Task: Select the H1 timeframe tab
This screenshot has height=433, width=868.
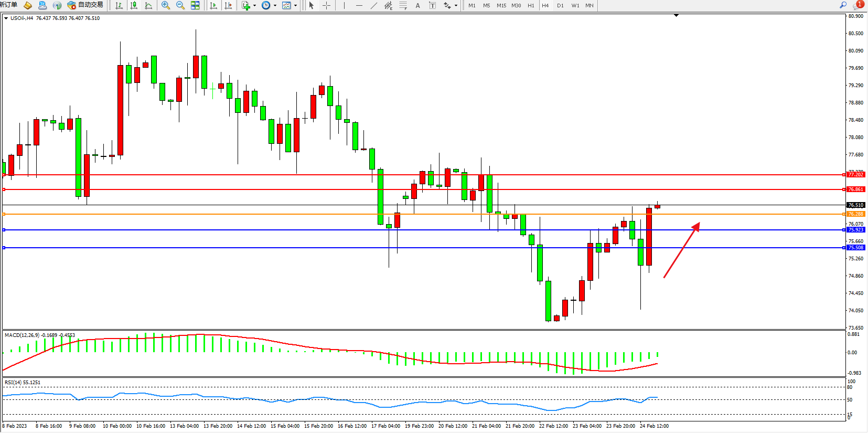Action: coord(531,5)
